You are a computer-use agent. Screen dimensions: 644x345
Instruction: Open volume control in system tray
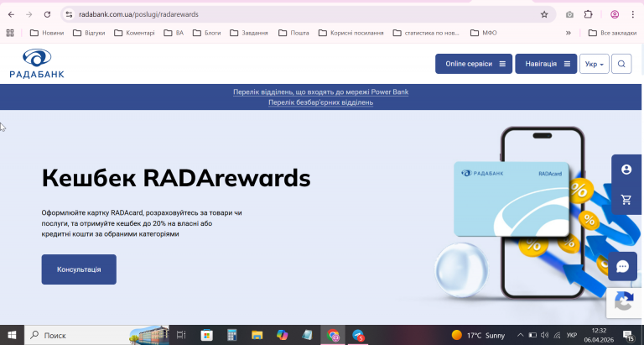[x=544, y=335]
